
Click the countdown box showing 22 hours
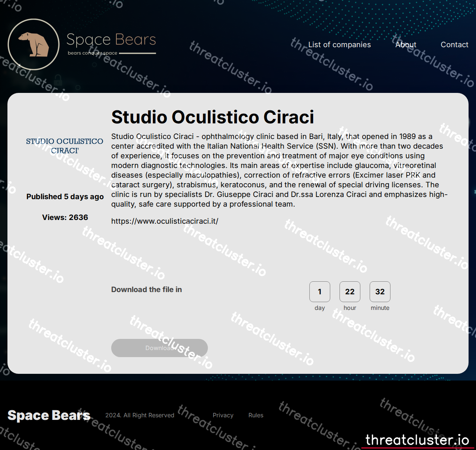[350, 292]
